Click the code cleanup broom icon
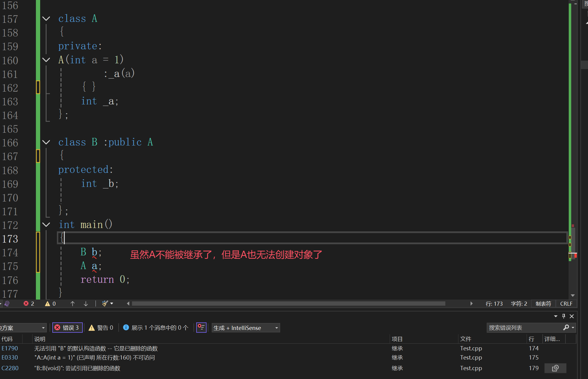Viewport: 588px width, 379px height. [105, 304]
